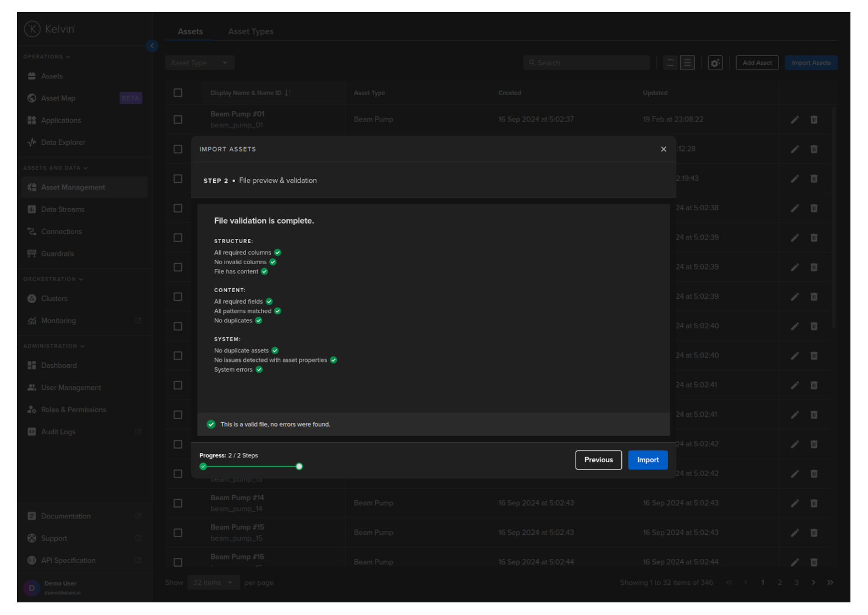Click the Kelvin logo
The image size is (868, 615).
point(49,29)
